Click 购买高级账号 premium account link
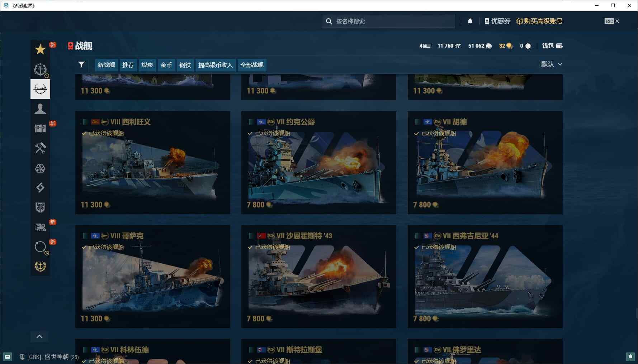The width and height of the screenshot is (638, 364). pyautogui.click(x=539, y=21)
